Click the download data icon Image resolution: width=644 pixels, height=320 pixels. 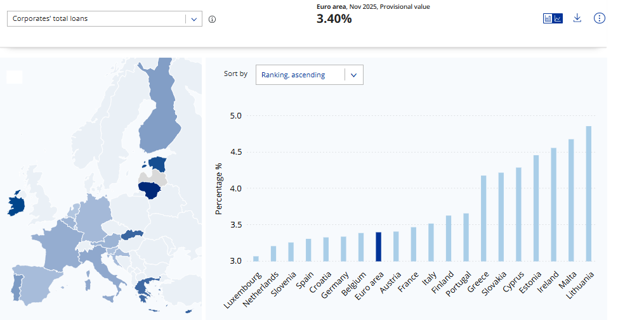tap(577, 18)
